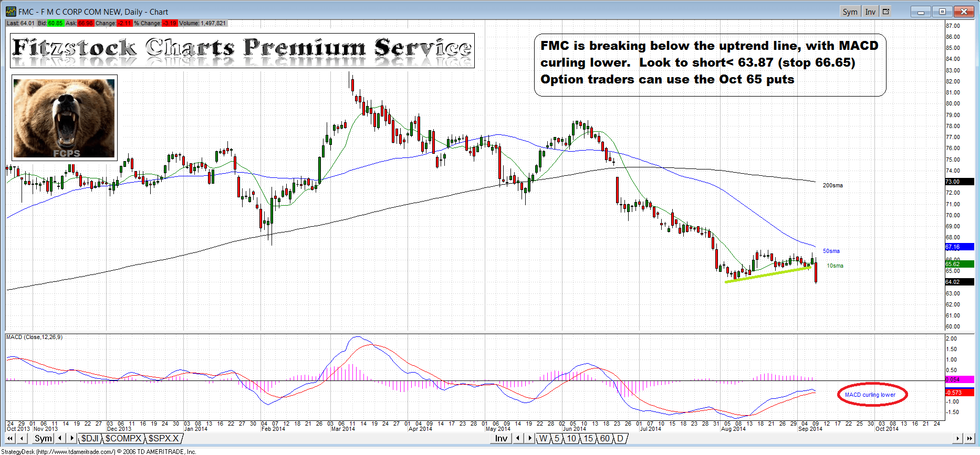Click right arrow next to bottom Inv
Screen dimensions: 980x455
[530, 438]
